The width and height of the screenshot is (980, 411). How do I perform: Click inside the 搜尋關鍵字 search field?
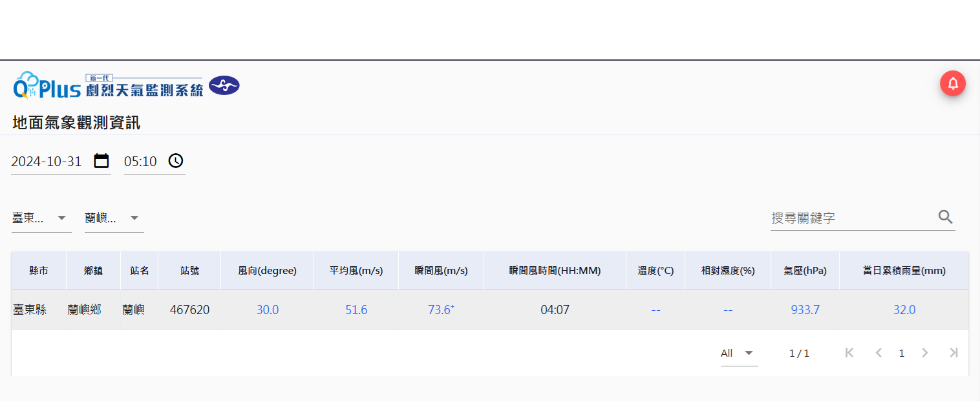click(850, 218)
